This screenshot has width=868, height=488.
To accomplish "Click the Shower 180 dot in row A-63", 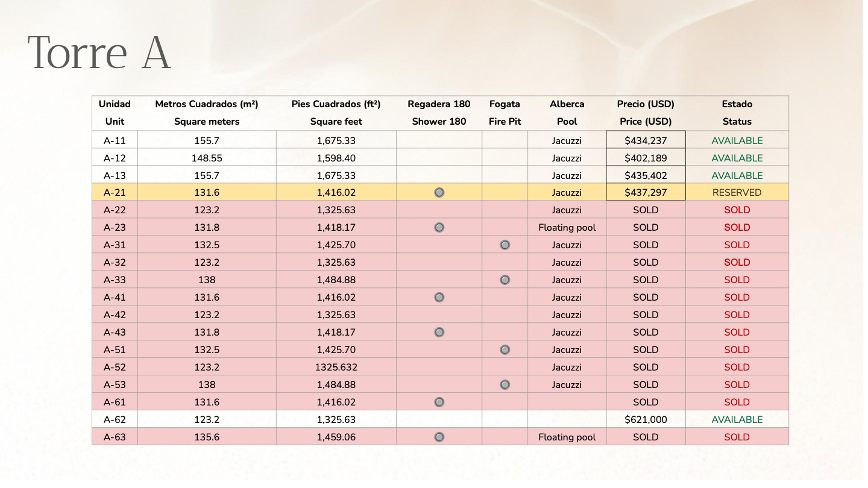I will 439,437.
